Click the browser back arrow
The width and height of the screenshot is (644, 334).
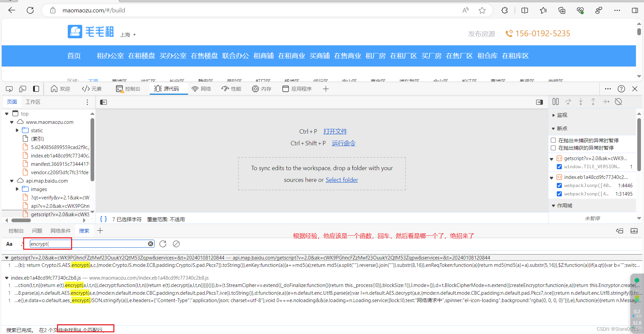pyautogui.click(x=12, y=10)
